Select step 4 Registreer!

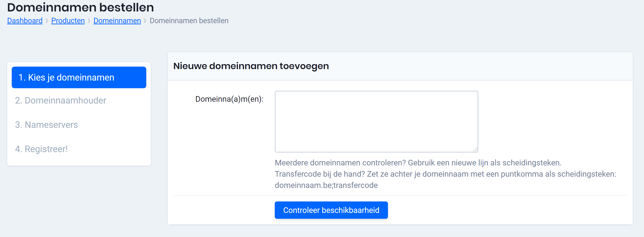(41, 149)
